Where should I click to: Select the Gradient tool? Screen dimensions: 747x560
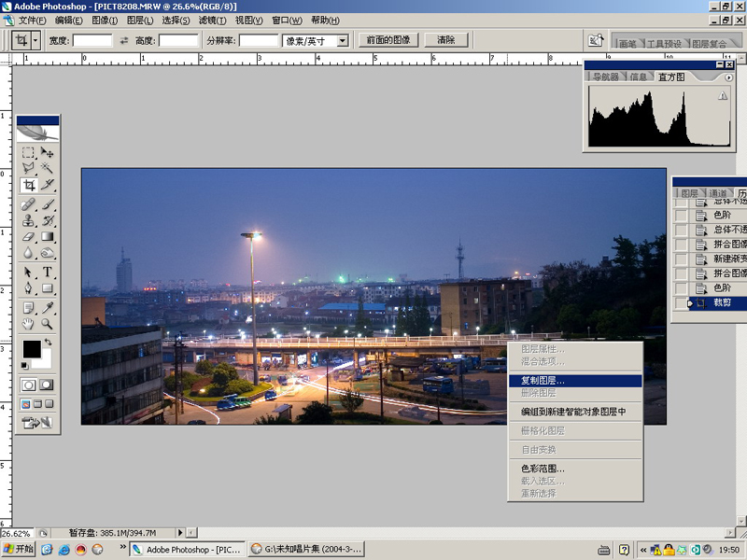pyautogui.click(x=47, y=237)
